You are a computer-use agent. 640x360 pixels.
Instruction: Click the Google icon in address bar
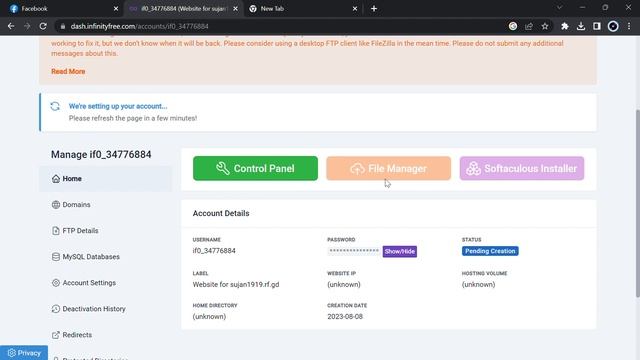pos(513,26)
